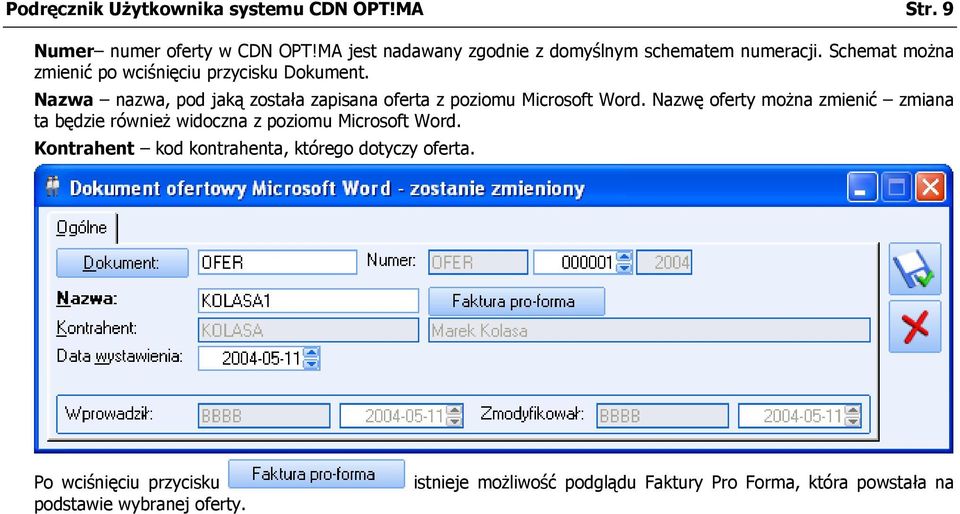Click the 2004 year field
This screenshot has width=960, height=514.
click(664, 263)
